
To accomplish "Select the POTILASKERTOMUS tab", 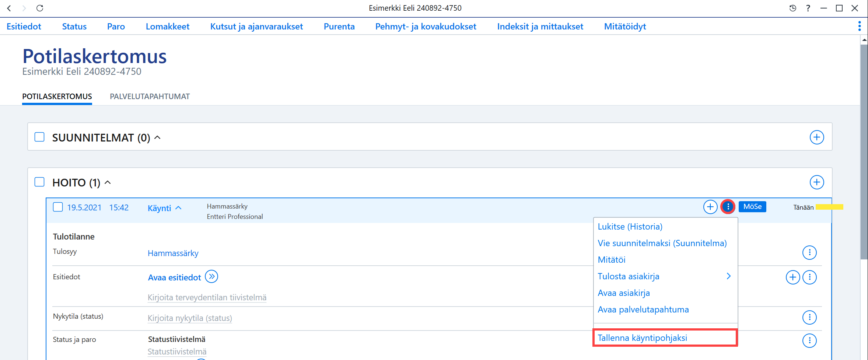I will coord(57,97).
